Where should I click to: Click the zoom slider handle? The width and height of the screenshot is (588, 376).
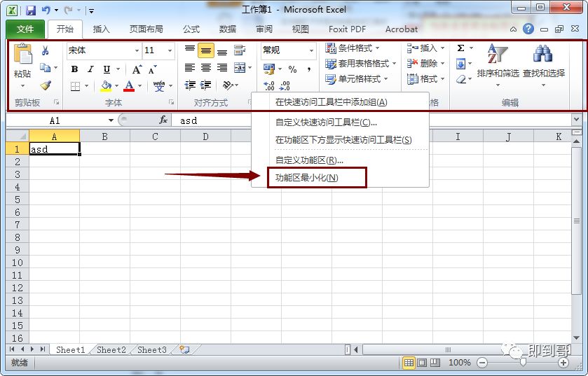coord(522,363)
